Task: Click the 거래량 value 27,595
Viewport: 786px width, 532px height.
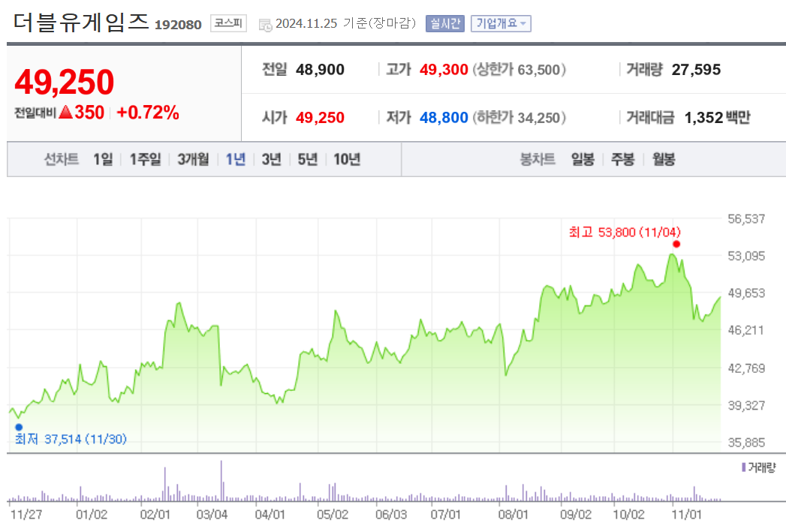Action: click(696, 69)
